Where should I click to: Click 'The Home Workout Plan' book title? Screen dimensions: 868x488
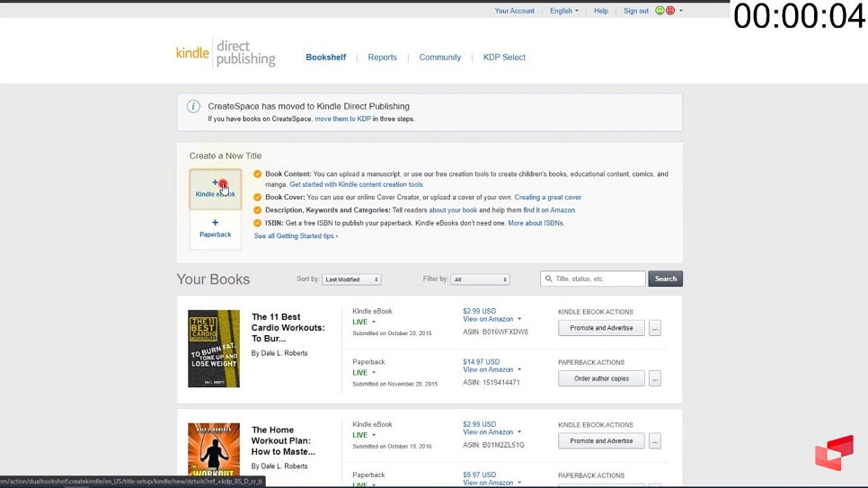pyautogui.click(x=283, y=440)
